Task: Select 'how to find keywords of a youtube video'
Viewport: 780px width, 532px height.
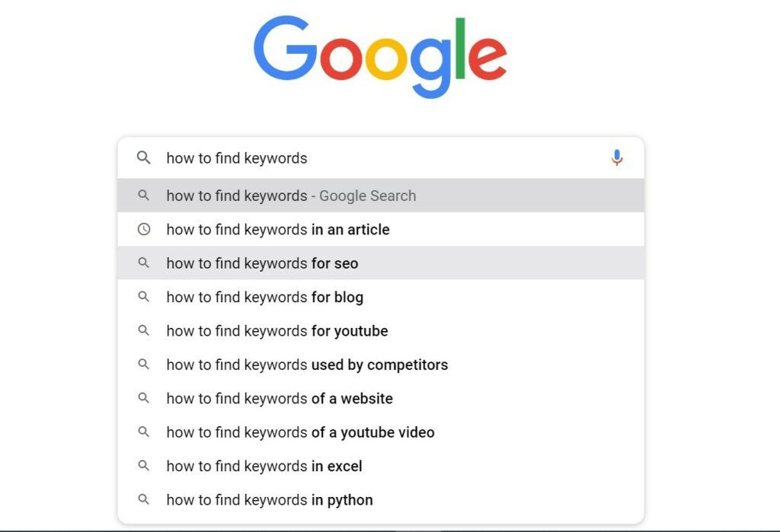Action: [x=300, y=432]
